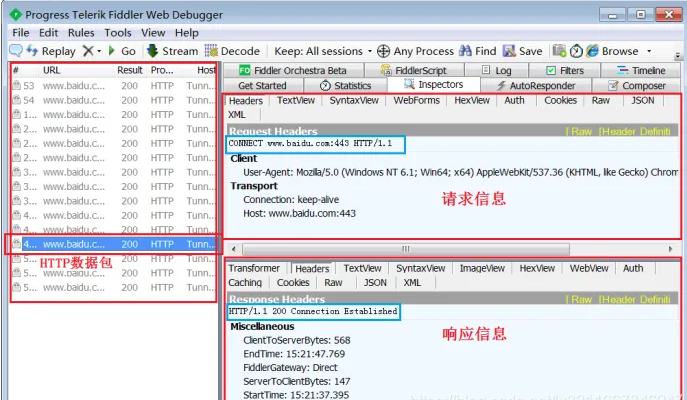Open the Browse dropdown arrow
This screenshot has height=400, width=687.
pos(649,51)
